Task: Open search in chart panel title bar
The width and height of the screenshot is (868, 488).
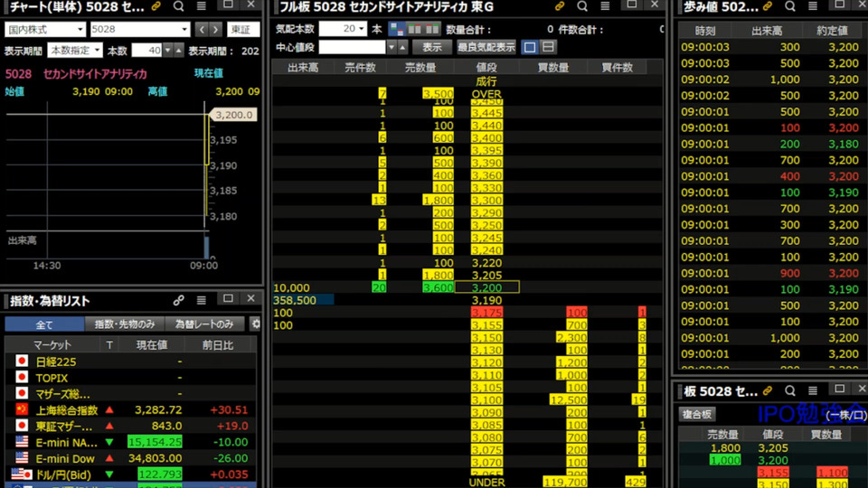Action: [x=178, y=6]
